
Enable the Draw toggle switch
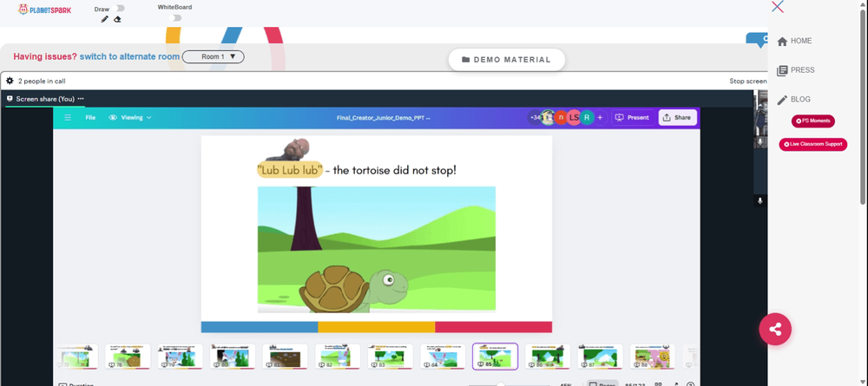tap(118, 9)
